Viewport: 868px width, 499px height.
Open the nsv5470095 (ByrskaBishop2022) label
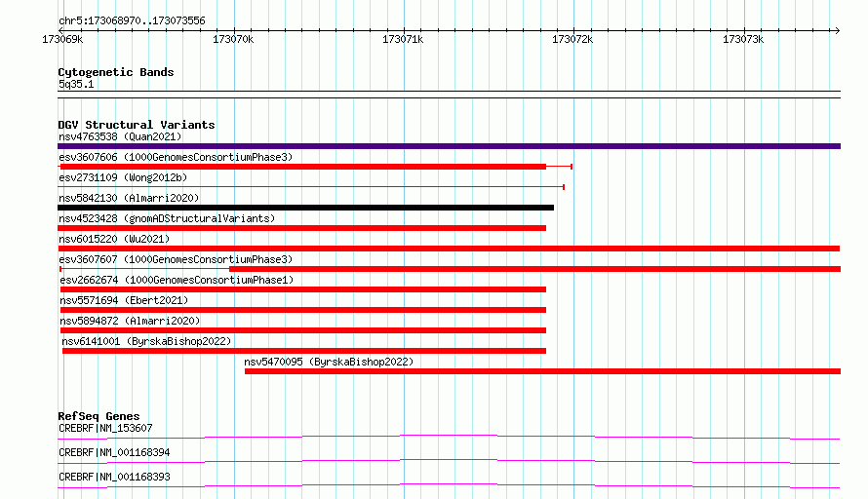pos(329,362)
